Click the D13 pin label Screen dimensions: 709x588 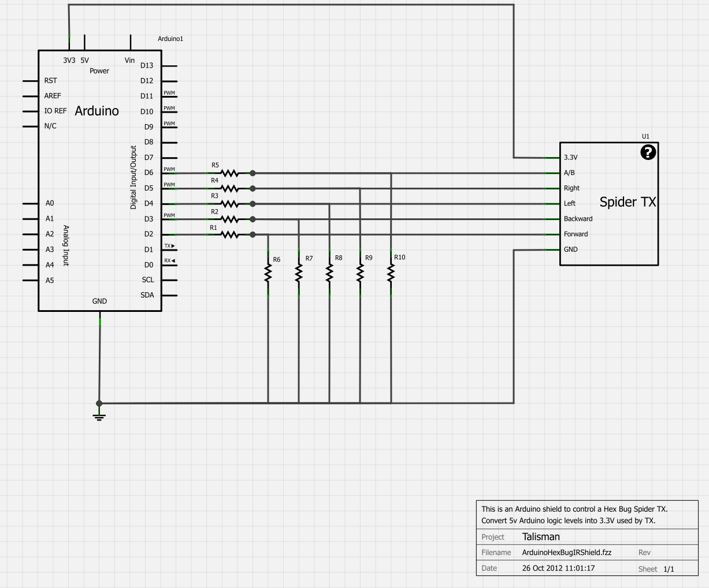(147, 66)
